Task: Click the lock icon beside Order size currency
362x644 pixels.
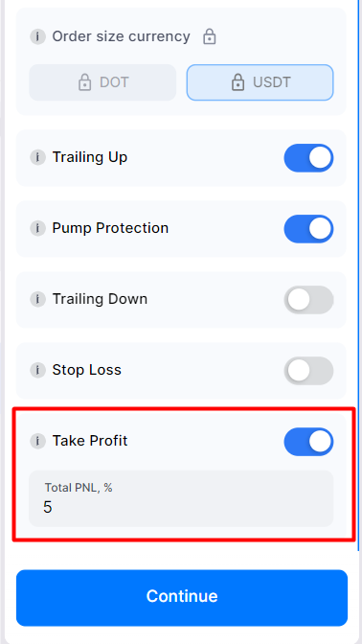Action: 210,36
